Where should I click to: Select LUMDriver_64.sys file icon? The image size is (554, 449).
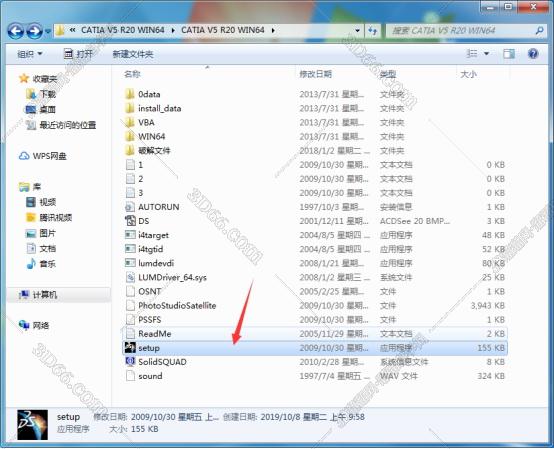point(130,277)
